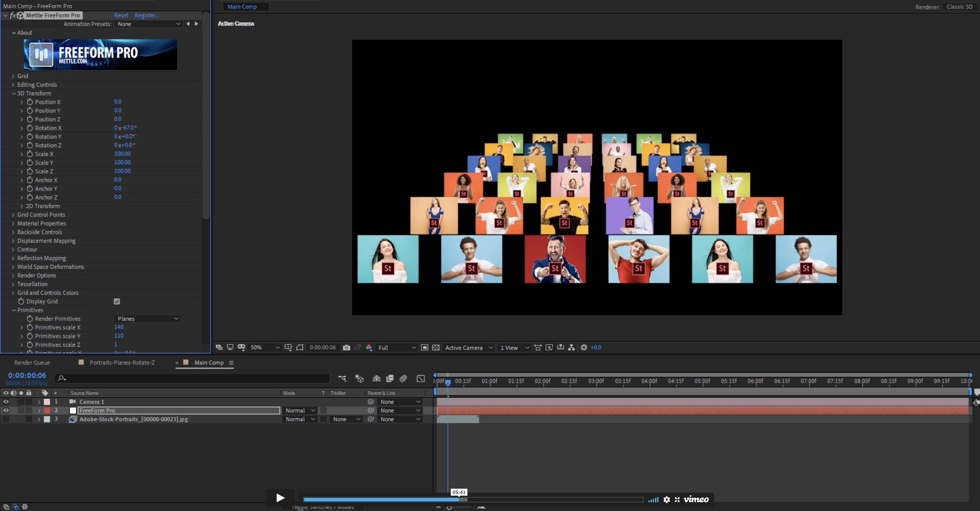Click the Reset Exposure icon
Viewport: 980px width, 511px height.
584,348
